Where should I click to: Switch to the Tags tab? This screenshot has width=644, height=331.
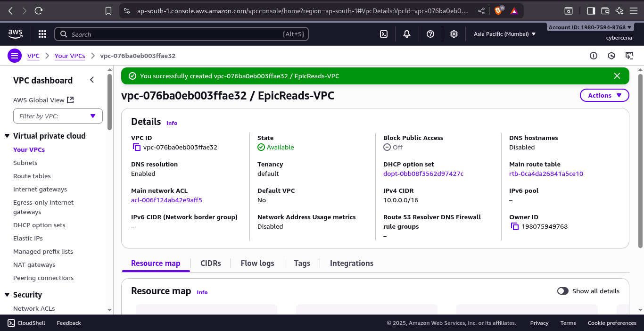[302, 263]
